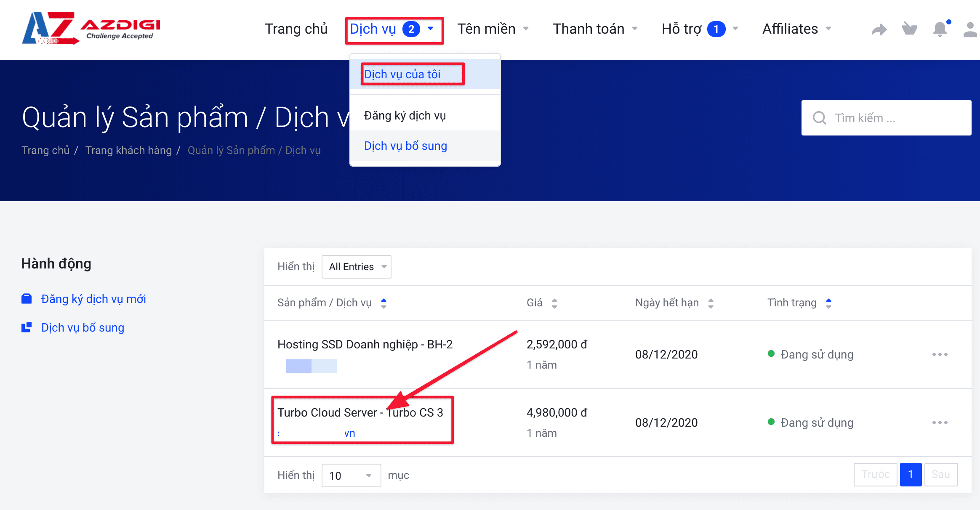
Task: Click the search magnifier icon
Action: click(x=819, y=118)
